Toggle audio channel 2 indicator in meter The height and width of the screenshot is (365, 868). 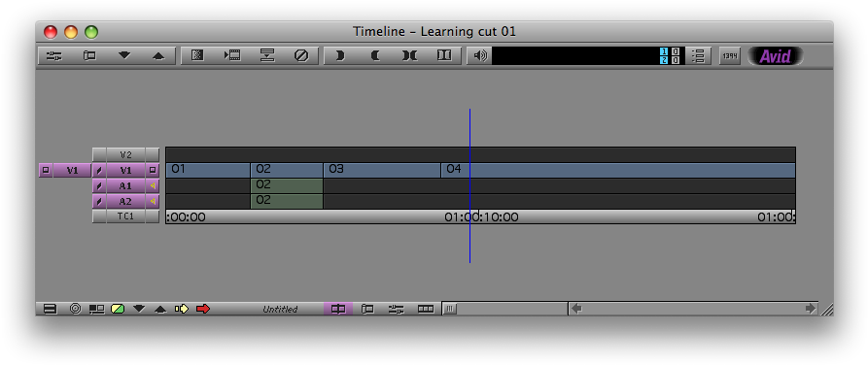664,60
